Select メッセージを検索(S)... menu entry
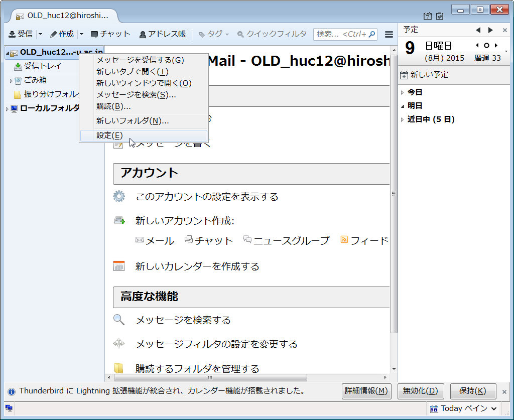 [x=144, y=95]
